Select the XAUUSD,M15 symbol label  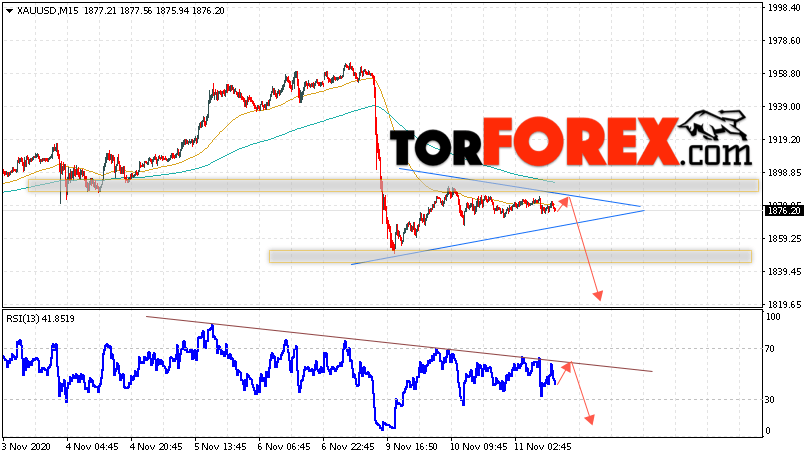[48, 11]
